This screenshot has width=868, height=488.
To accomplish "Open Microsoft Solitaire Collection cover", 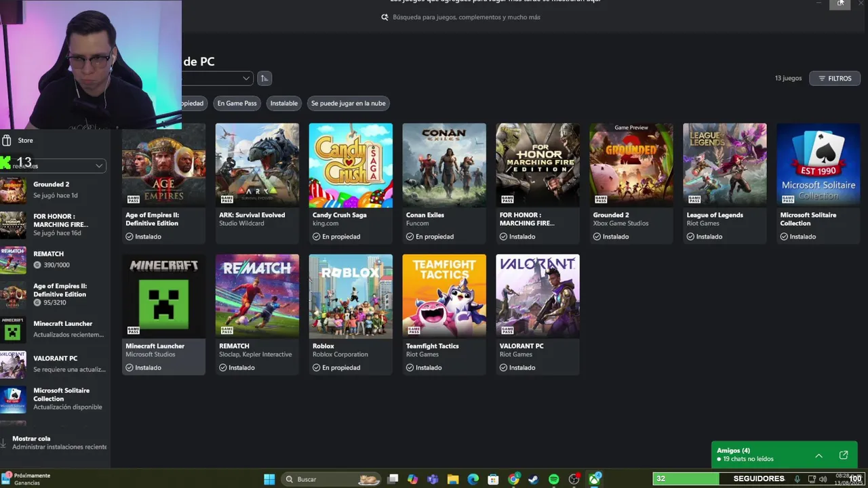I will click(818, 165).
